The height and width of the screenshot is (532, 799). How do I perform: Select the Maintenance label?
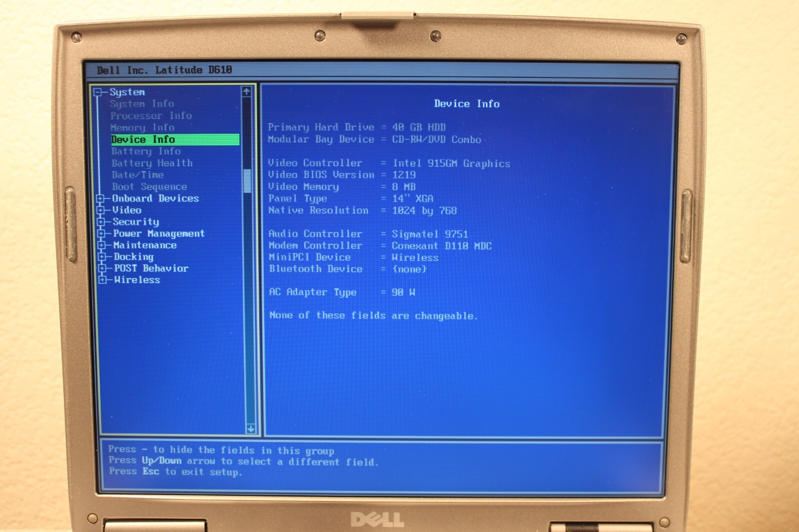pos(145,245)
